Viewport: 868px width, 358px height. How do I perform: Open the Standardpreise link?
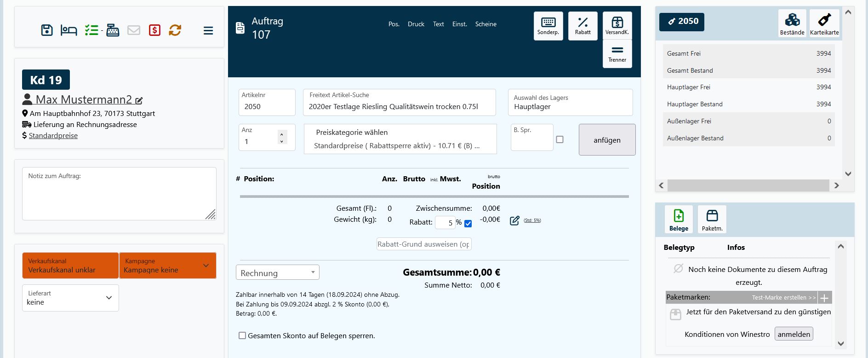tap(53, 135)
